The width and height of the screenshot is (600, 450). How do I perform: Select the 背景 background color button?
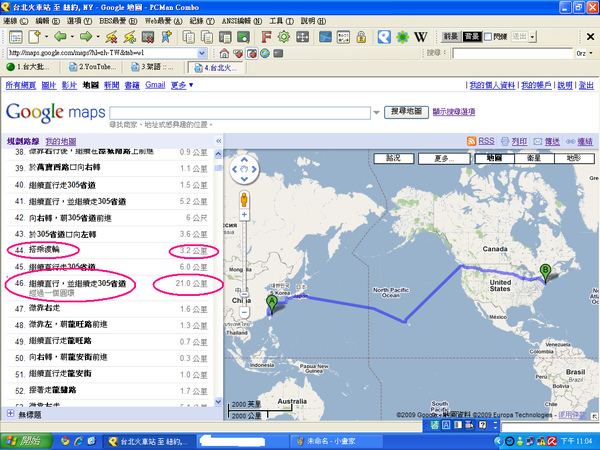pyautogui.click(x=472, y=37)
